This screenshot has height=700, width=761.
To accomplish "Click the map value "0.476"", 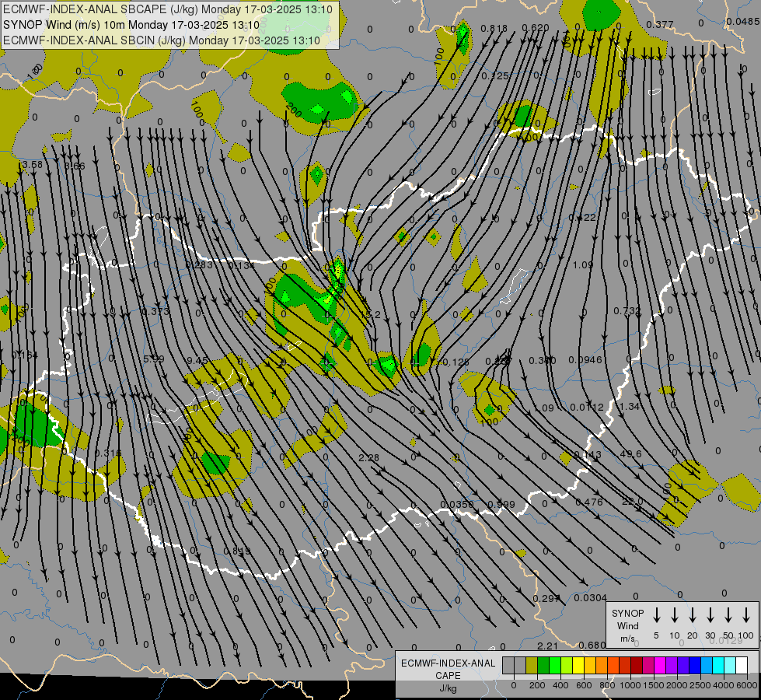I will pos(589,502).
